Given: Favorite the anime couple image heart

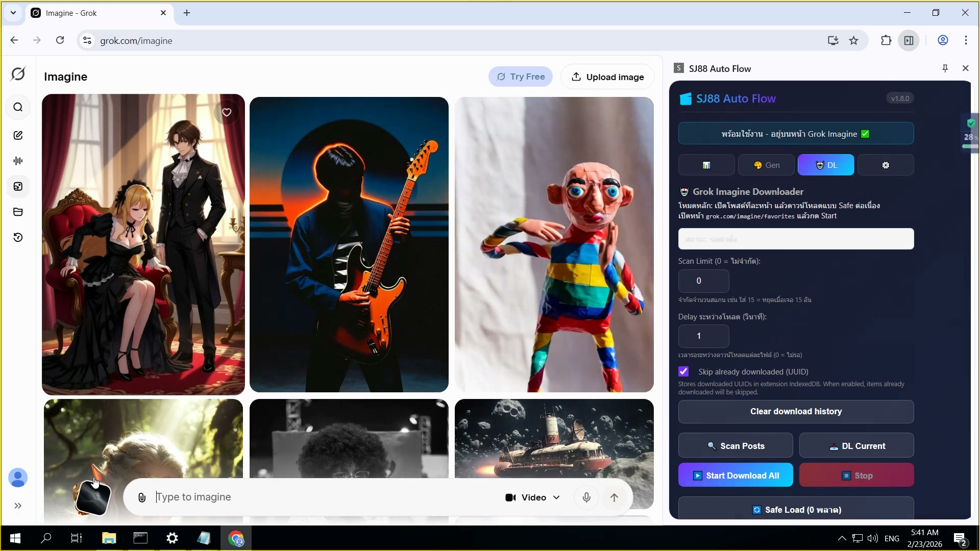Looking at the screenshot, I should pyautogui.click(x=227, y=112).
